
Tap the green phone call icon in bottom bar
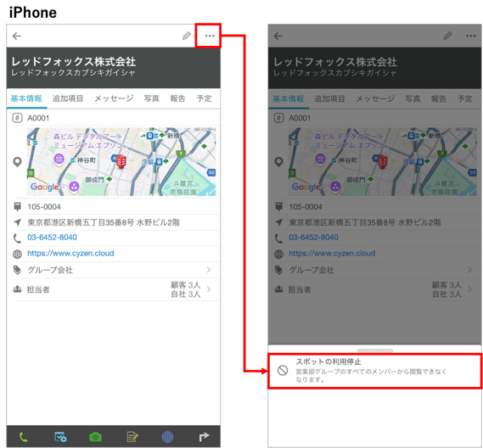pyautogui.click(x=24, y=436)
